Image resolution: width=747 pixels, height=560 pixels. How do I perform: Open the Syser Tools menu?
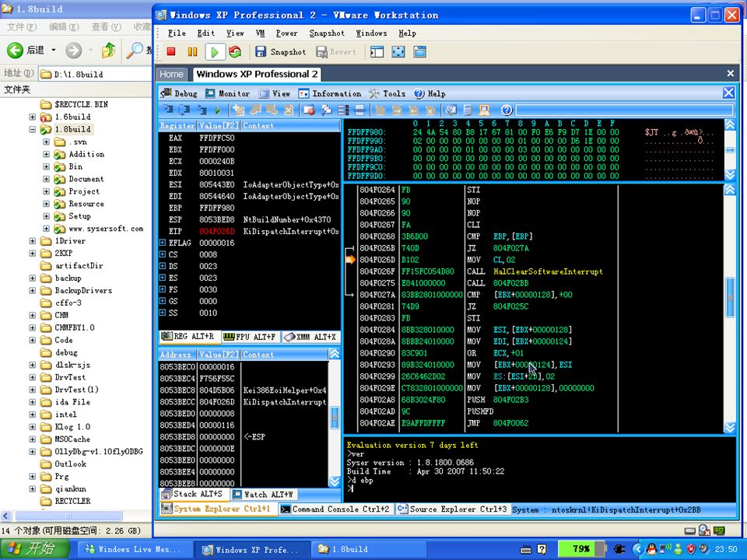pos(388,94)
